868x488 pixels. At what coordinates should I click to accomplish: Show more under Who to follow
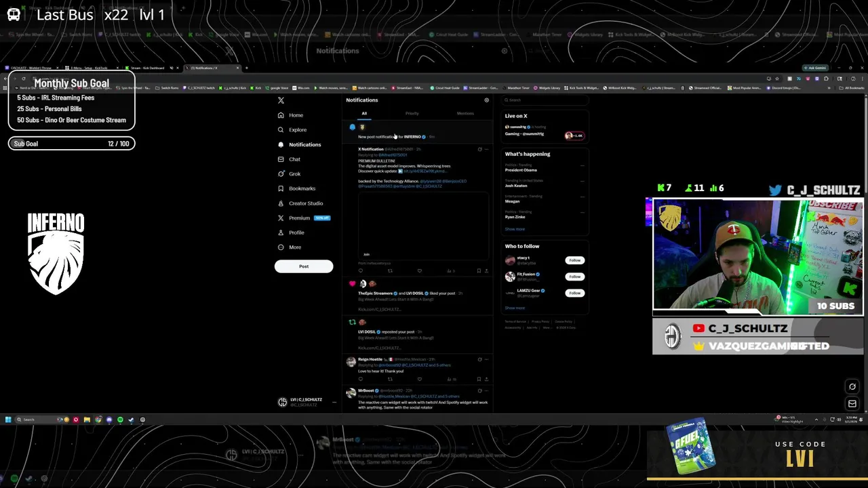[515, 308]
